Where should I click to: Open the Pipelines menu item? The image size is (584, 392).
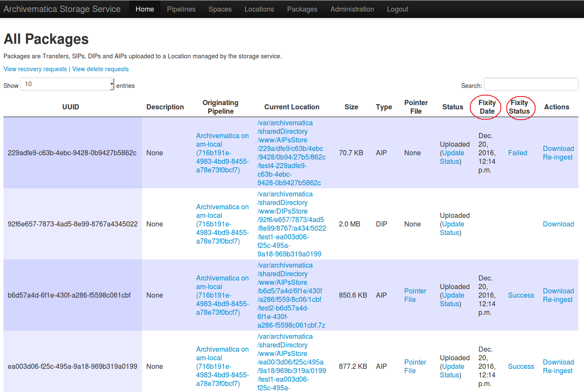coord(181,9)
